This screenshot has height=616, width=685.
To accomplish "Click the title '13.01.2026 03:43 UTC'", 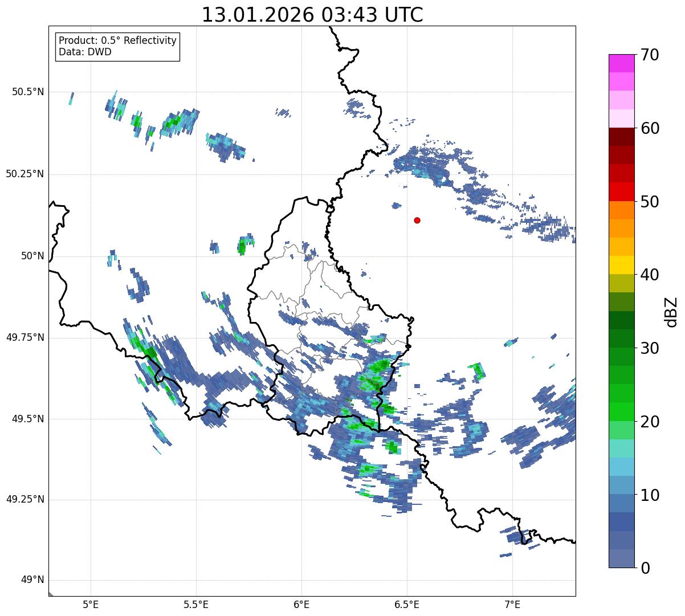I will 312,15.
